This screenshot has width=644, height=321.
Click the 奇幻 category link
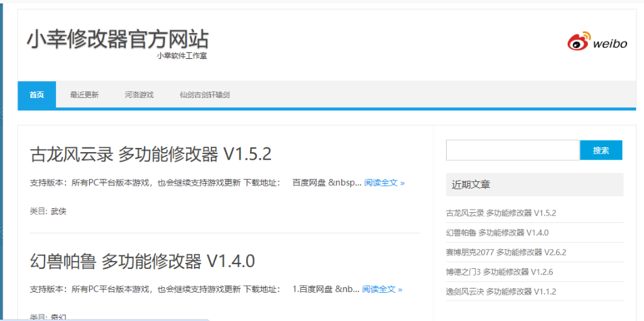(x=59, y=316)
